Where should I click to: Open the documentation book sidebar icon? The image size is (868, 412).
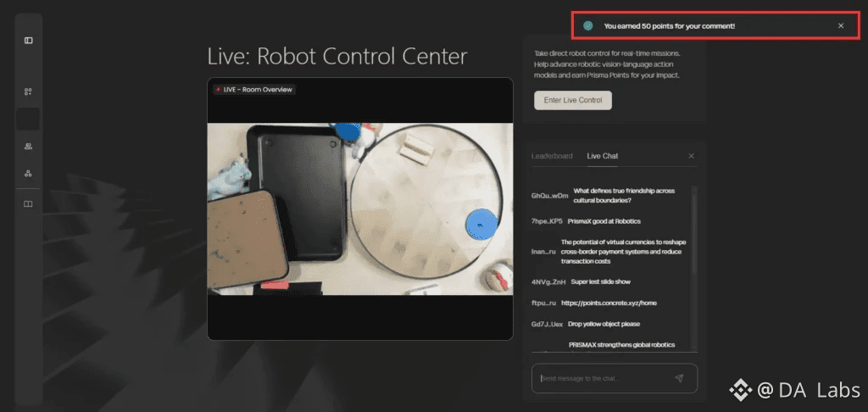click(x=28, y=203)
